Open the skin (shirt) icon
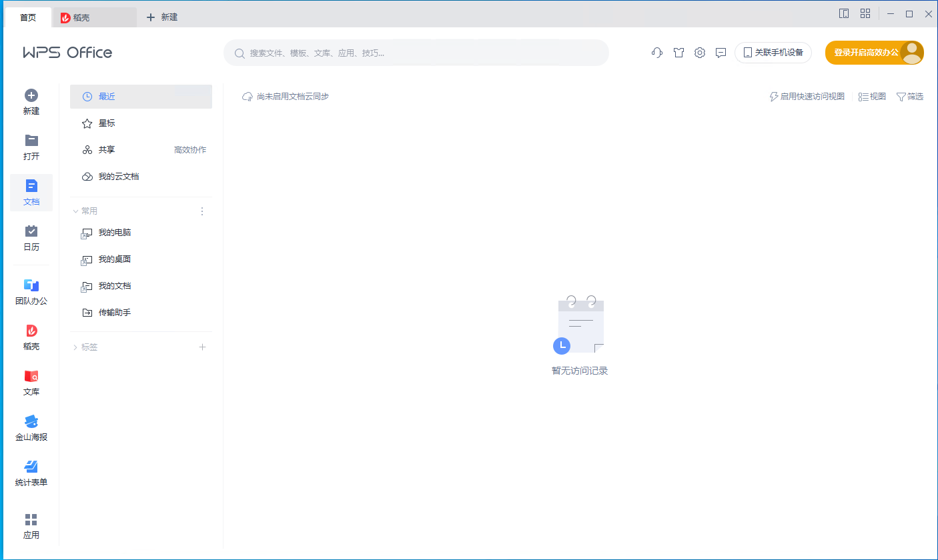This screenshot has height=560, width=938. pyautogui.click(x=678, y=53)
